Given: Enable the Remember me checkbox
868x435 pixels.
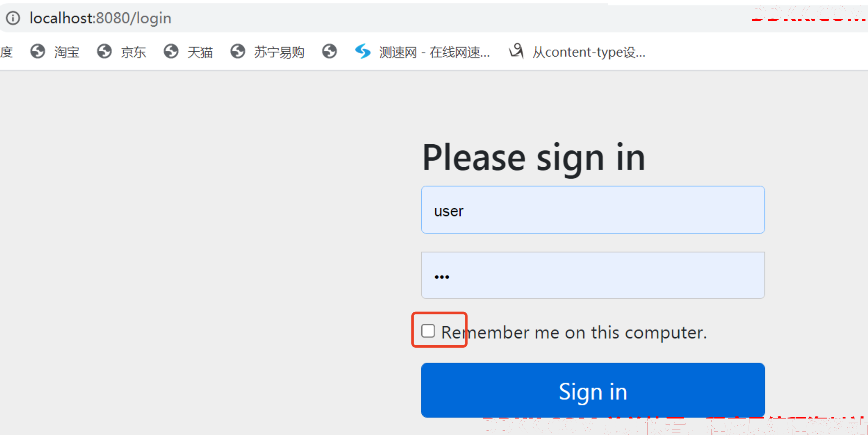Looking at the screenshot, I should point(428,331).
